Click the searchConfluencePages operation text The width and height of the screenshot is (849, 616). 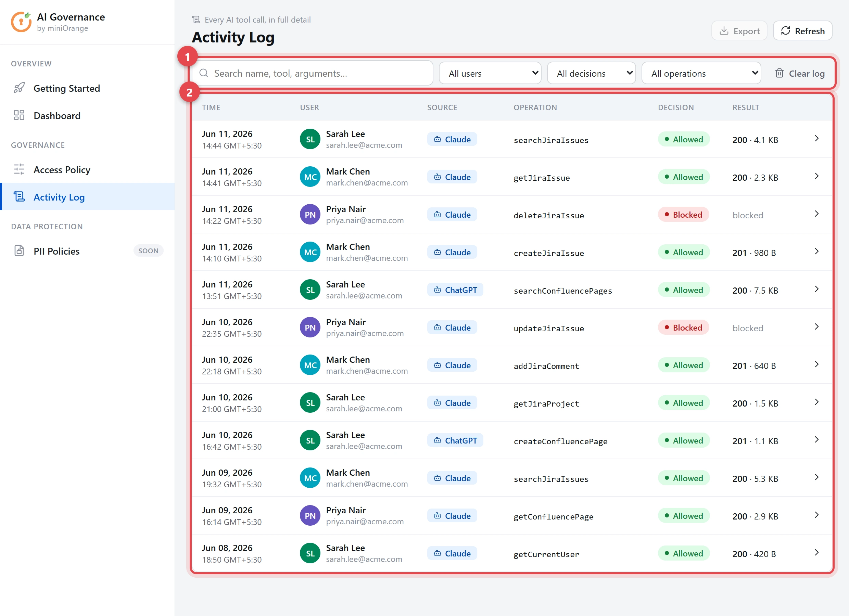click(x=562, y=291)
